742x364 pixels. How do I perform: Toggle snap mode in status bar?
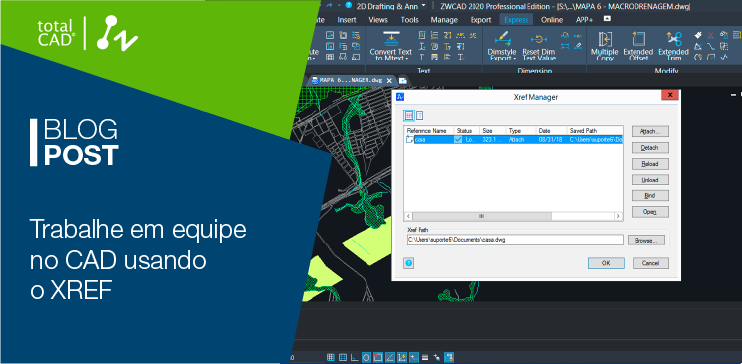(x=331, y=357)
